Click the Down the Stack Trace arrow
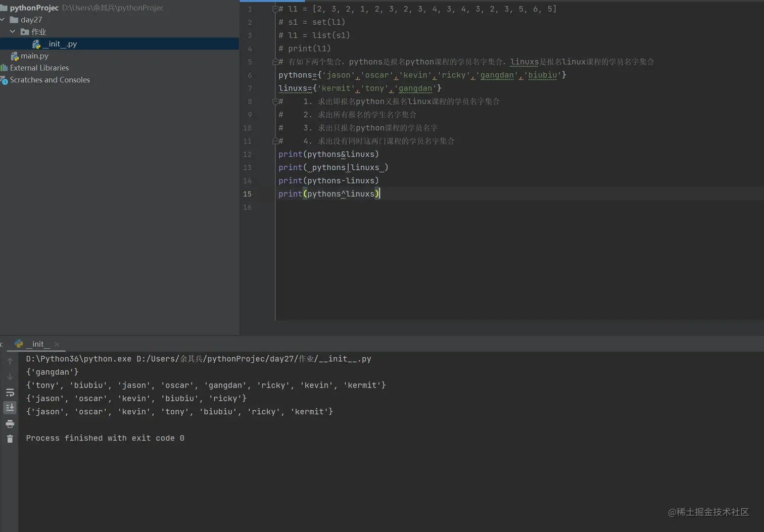Image resolution: width=764 pixels, height=532 pixels. [10, 377]
